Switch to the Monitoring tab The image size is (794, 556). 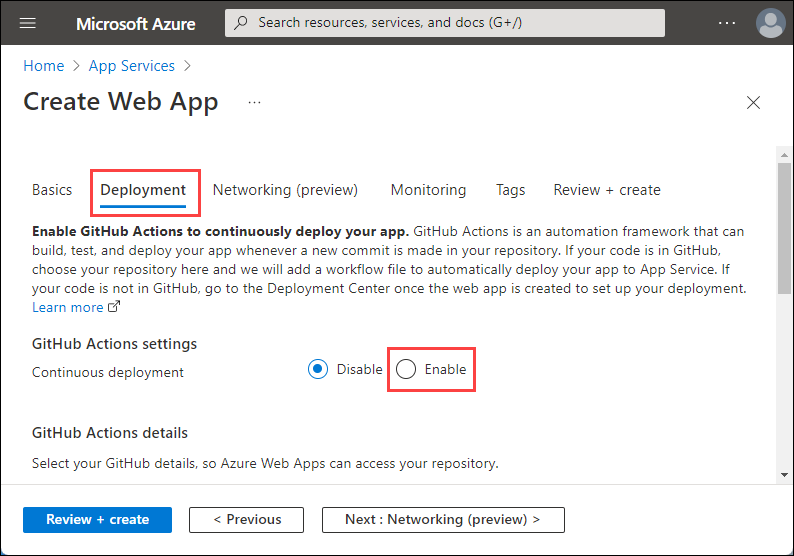point(428,190)
